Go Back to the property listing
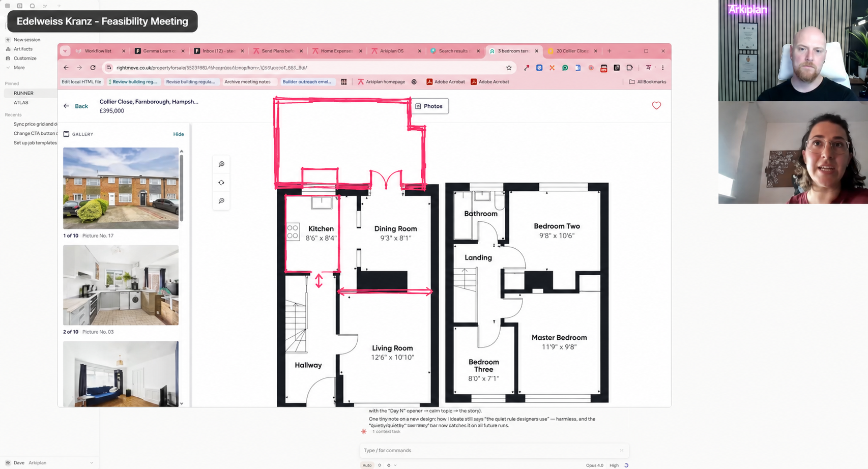The width and height of the screenshot is (868, 469). (76, 106)
